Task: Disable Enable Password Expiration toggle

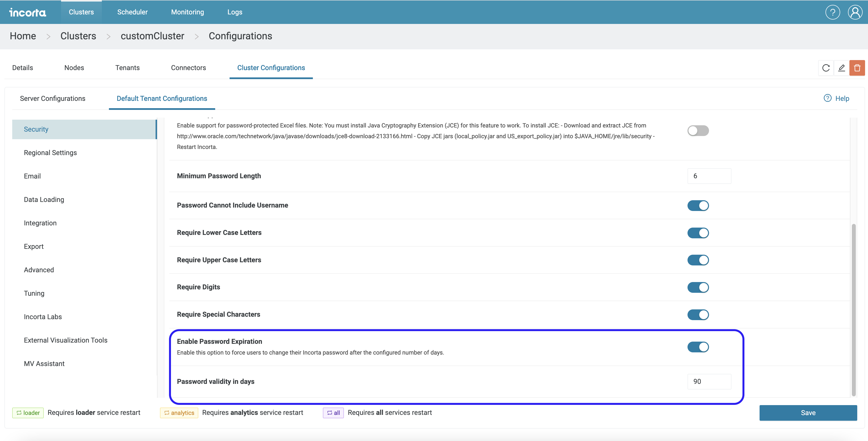Action: point(698,347)
